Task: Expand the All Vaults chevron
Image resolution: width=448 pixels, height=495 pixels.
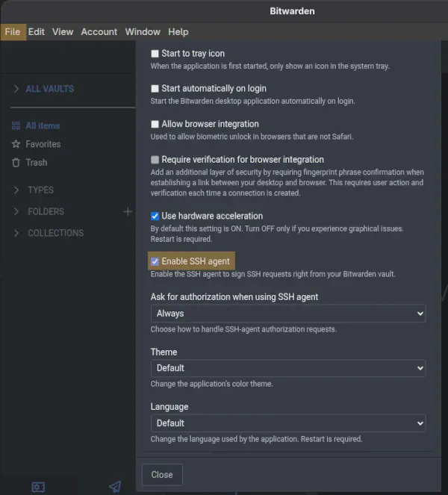Action: (x=16, y=89)
